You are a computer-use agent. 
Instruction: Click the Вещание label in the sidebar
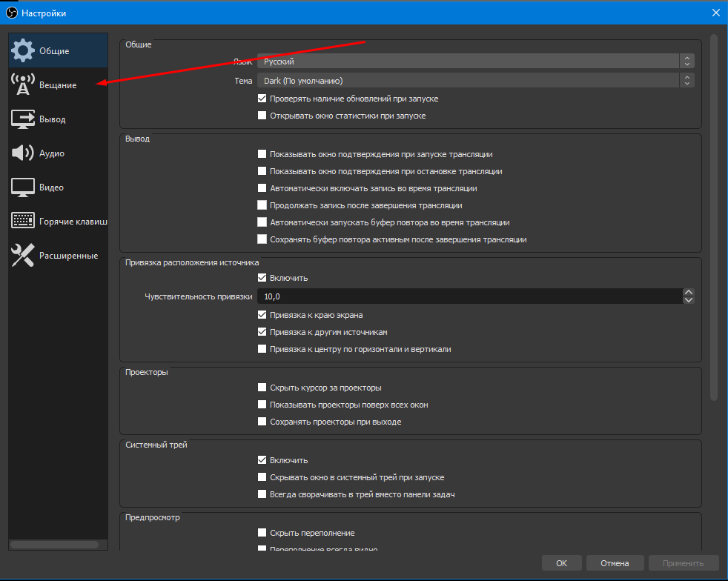pyautogui.click(x=58, y=85)
